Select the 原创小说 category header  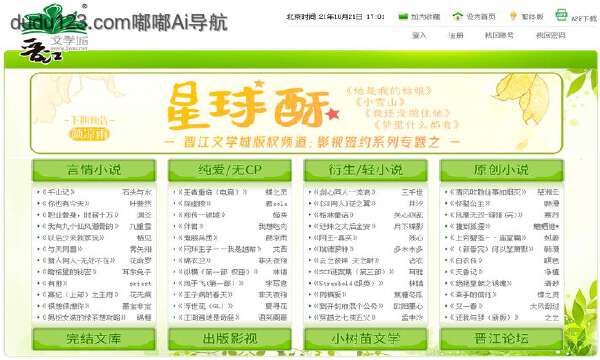[501, 170]
